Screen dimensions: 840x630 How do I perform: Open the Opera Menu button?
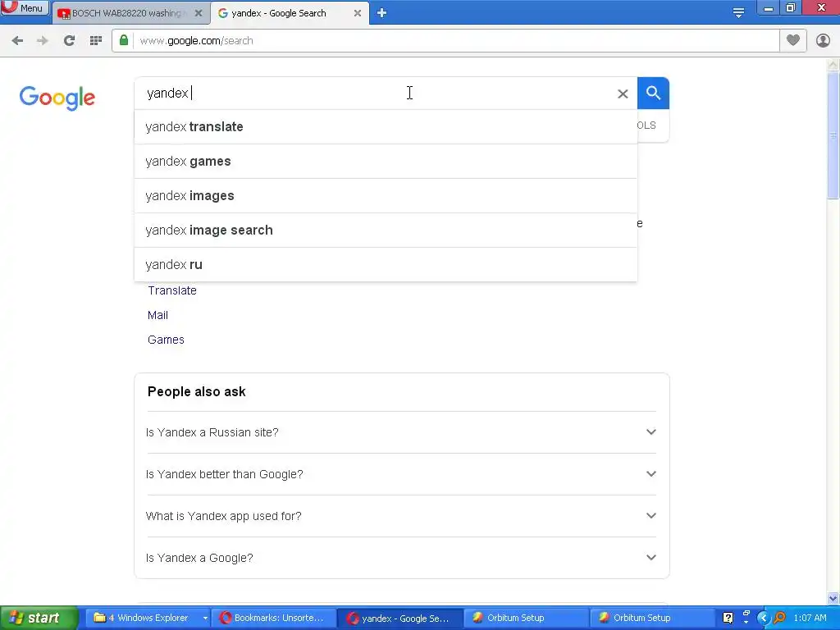(x=25, y=7)
